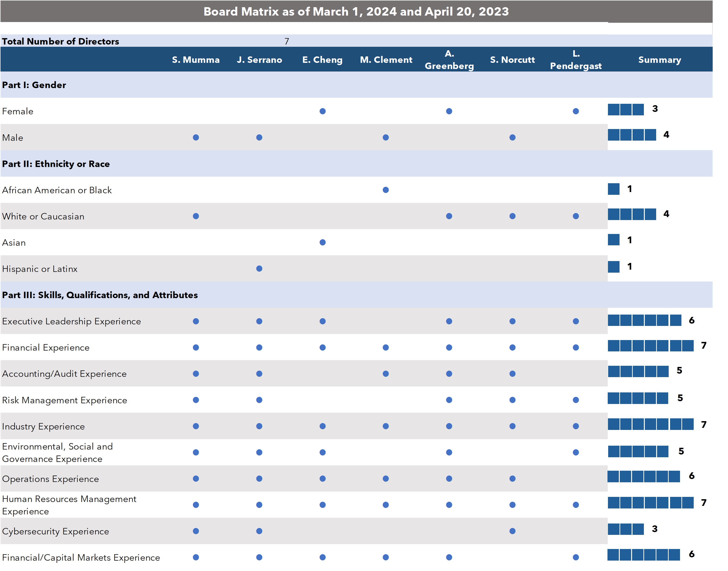Click the 'Financial Experience' row label
The width and height of the screenshot is (728, 571).
pos(46,348)
